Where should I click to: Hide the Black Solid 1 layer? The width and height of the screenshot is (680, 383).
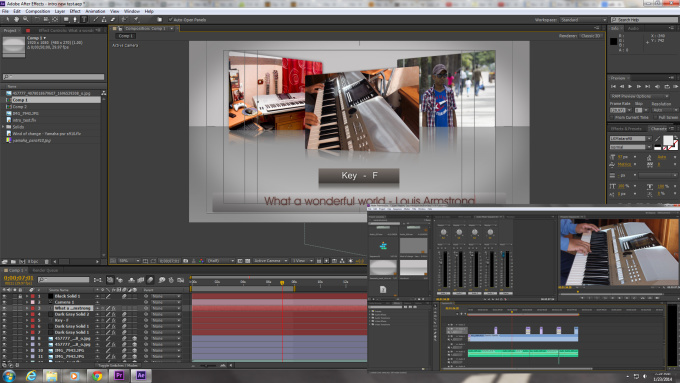pyautogui.click(x=4, y=296)
